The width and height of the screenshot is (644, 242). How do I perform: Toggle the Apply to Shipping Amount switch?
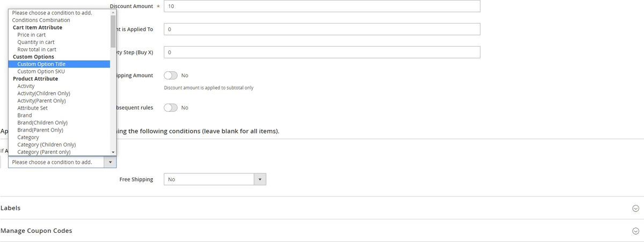click(x=171, y=75)
